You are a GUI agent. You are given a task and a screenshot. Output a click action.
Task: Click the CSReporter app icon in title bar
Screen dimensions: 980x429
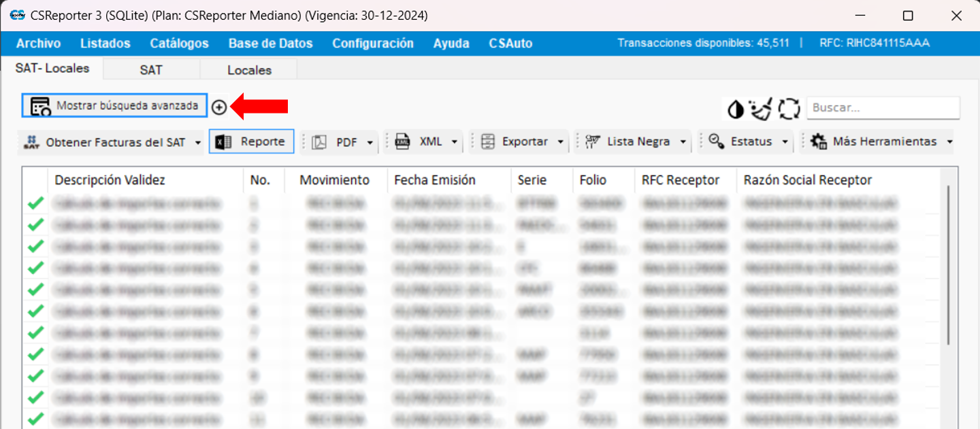pyautogui.click(x=17, y=15)
